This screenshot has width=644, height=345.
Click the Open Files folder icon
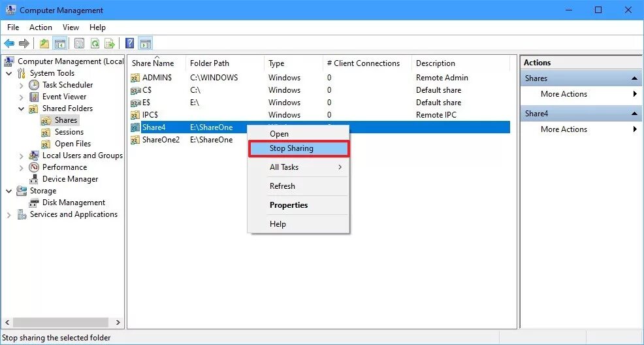pyautogui.click(x=46, y=144)
